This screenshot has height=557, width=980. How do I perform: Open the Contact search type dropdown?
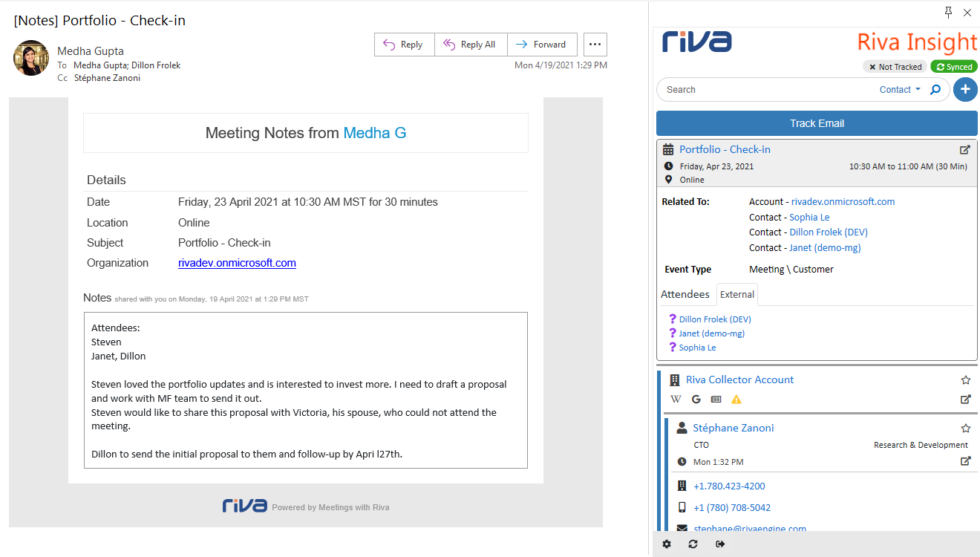[900, 90]
